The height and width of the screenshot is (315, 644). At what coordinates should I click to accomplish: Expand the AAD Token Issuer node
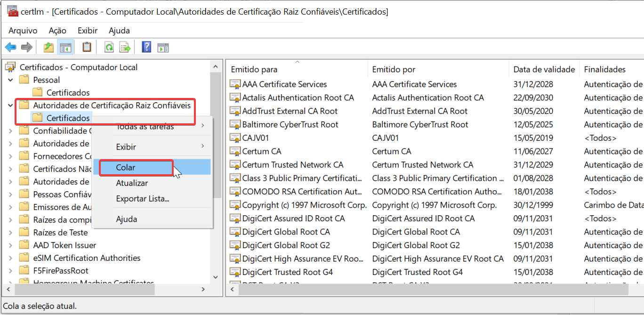pyautogui.click(x=10, y=245)
